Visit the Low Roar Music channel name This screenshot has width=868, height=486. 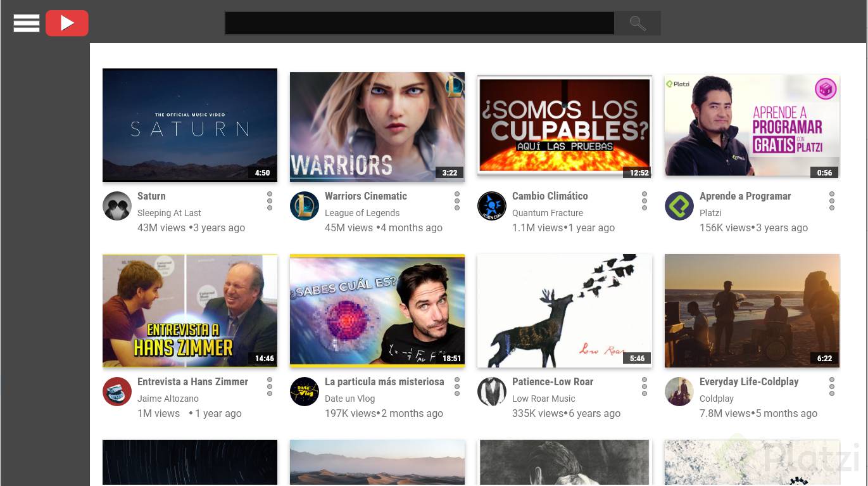click(x=544, y=399)
